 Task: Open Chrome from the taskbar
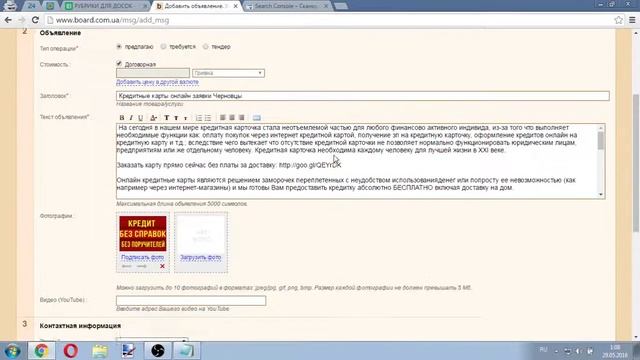[41, 351]
